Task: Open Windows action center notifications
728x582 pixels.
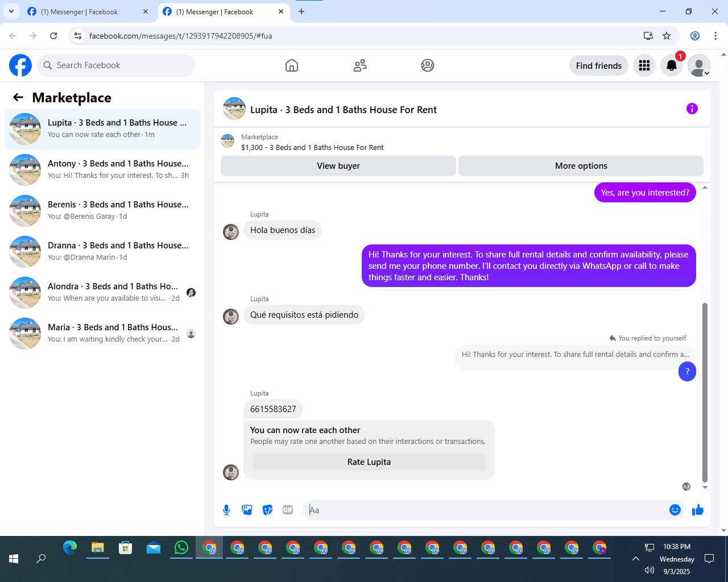Action: click(x=709, y=559)
